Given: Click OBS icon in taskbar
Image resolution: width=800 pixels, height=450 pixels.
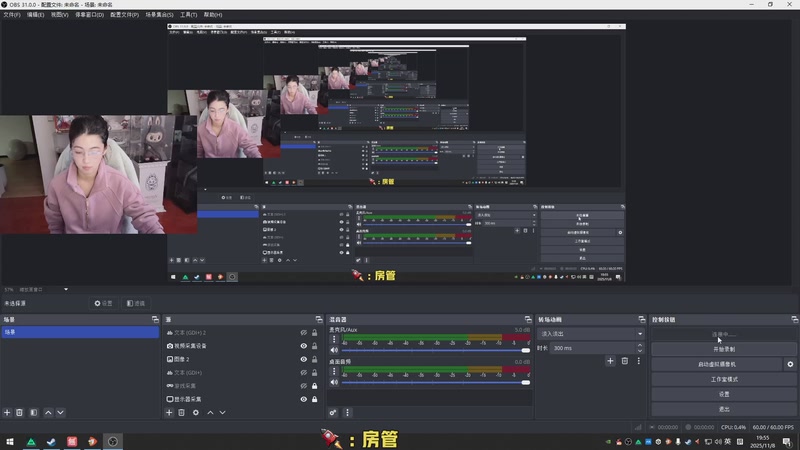Looking at the screenshot, I should [x=113, y=441].
